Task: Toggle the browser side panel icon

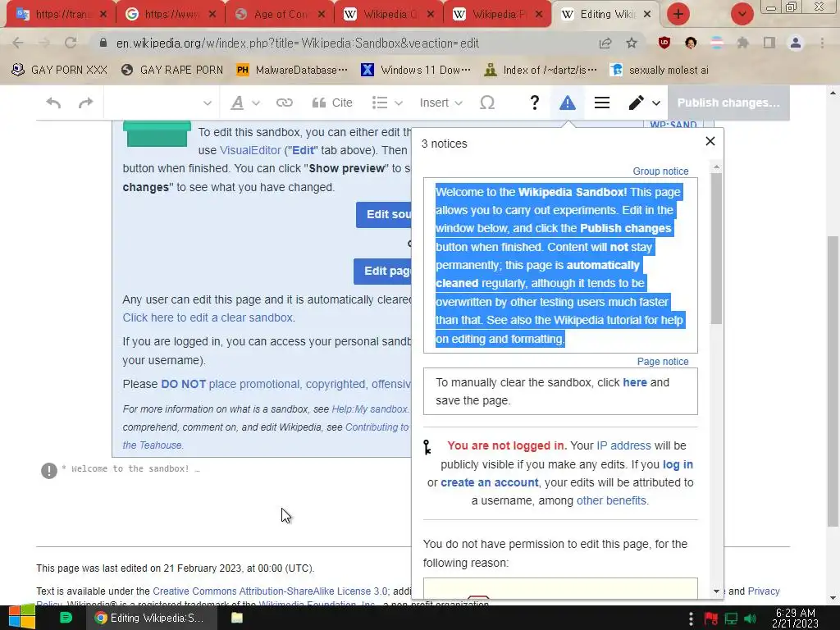Action: [x=769, y=43]
